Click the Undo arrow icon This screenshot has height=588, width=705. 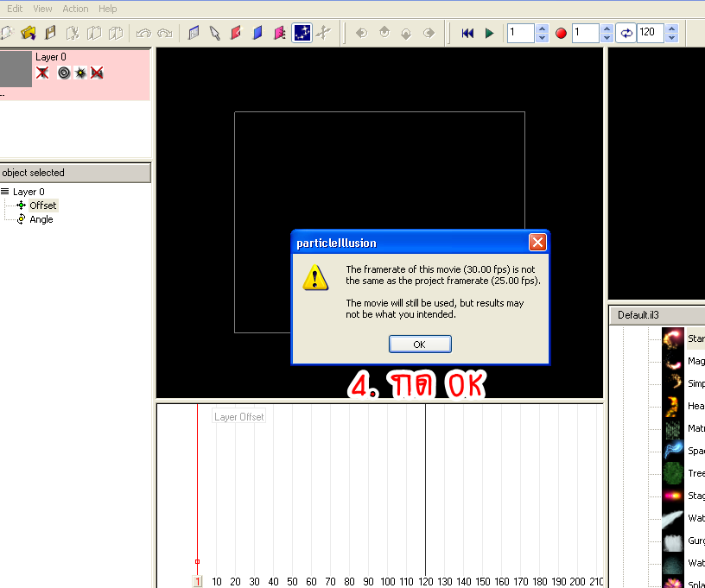coord(143,33)
